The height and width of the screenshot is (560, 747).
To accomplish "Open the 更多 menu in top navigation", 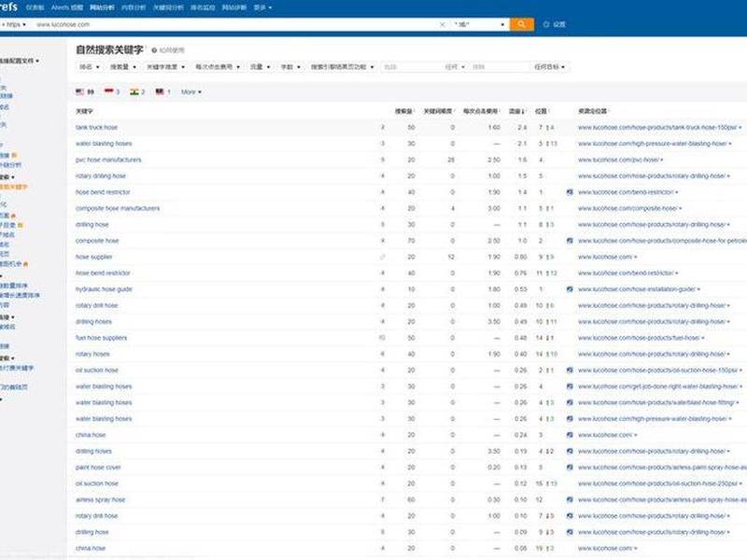I will (x=262, y=7).
